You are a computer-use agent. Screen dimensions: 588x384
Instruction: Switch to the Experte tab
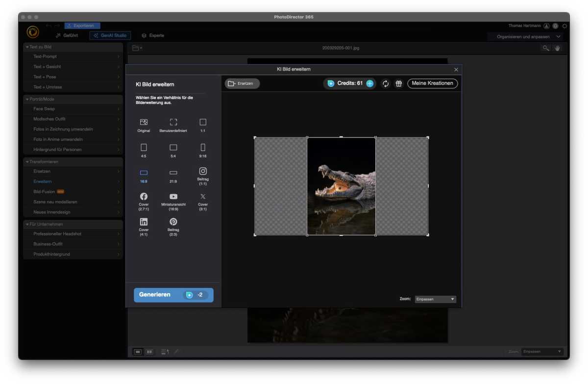[x=153, y=35]
